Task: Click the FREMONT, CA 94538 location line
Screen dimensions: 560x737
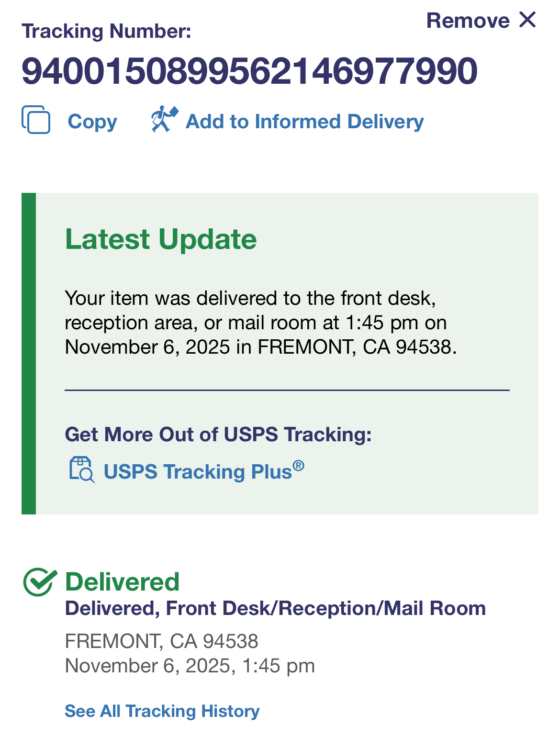Action: (x=161, y=641)
